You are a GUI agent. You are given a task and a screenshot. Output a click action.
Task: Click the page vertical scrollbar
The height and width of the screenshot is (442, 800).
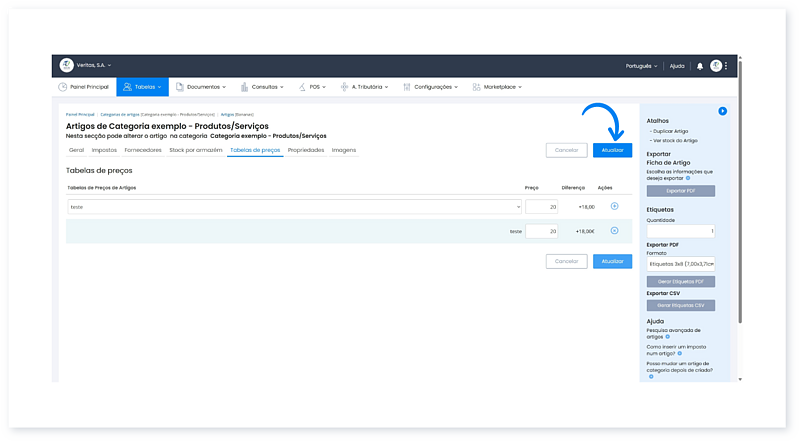coord(740,193)
